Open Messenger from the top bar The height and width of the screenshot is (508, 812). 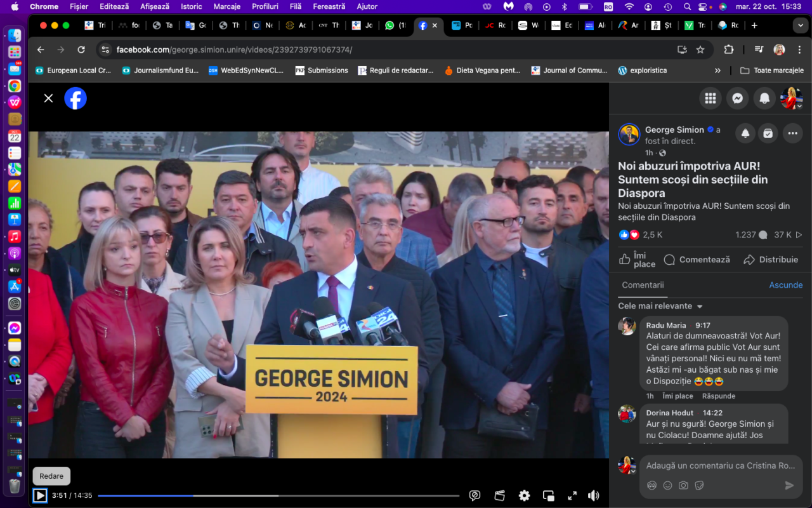tap(737, 98)
